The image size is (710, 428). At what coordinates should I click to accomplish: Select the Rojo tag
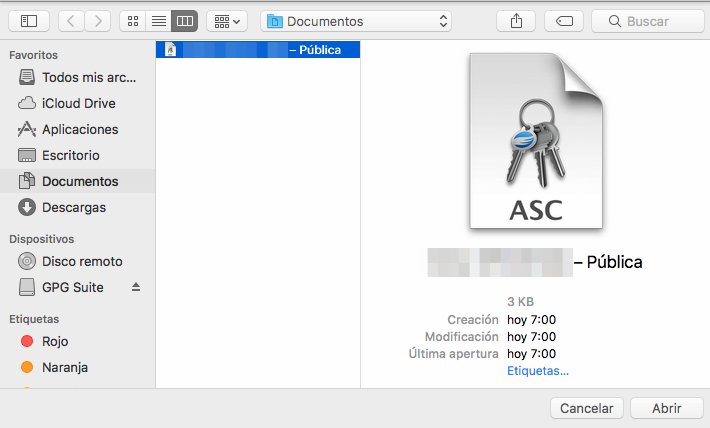tap(77, 341)
